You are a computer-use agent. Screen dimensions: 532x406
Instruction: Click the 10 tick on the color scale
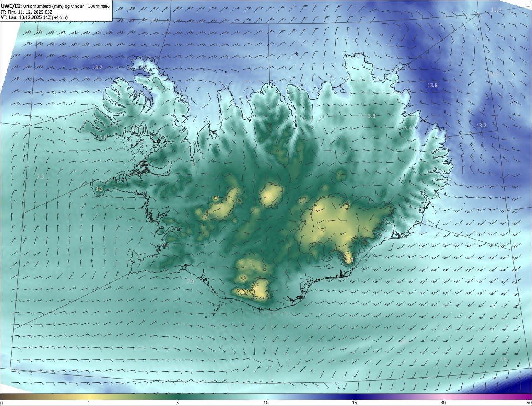pos(266,403)
